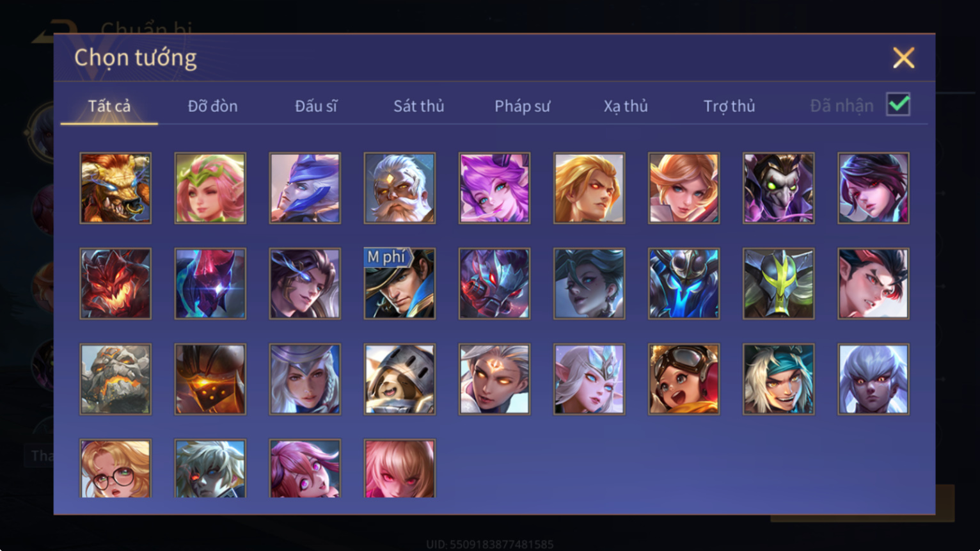Open the 'Trợ thủ' tab
The height and width of the screenshot is (551, 980).
point(729,106)
